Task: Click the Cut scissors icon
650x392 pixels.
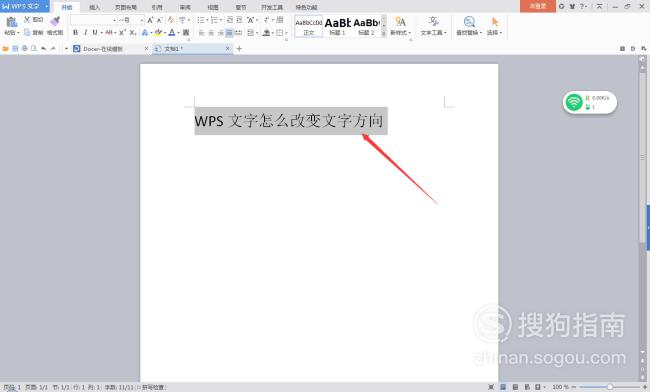Action: 27,19
